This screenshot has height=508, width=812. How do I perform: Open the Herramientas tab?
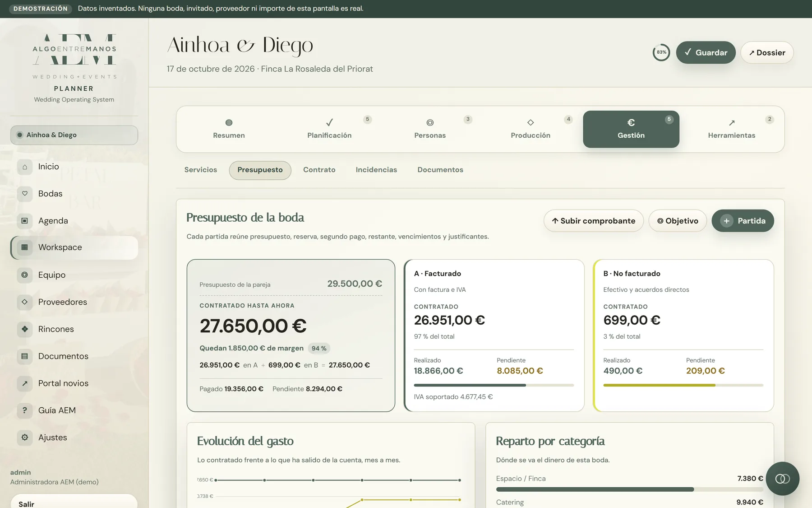732,129
